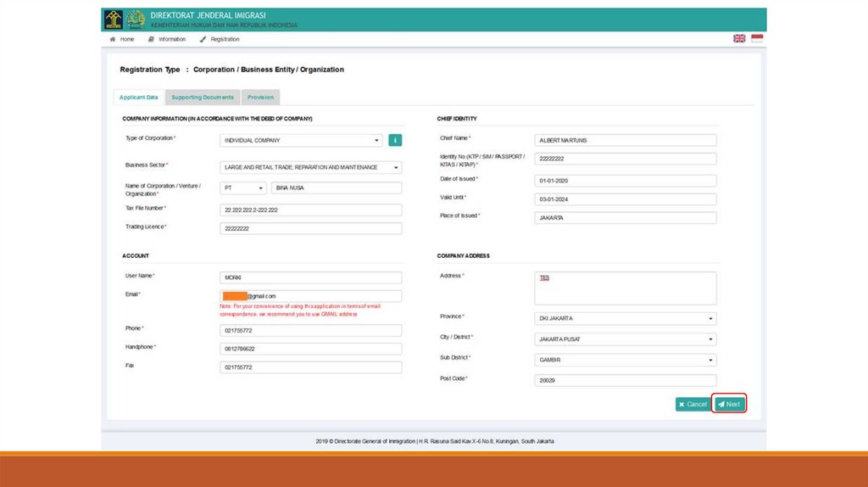868x487 pixels.
Task: Switch language to English flag icon
Action: tap(739, 38)
